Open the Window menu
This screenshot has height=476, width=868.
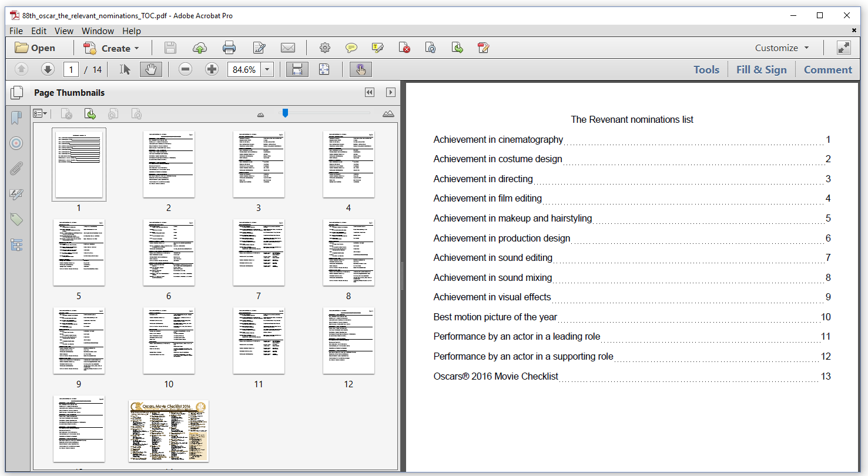pos(98,31)
